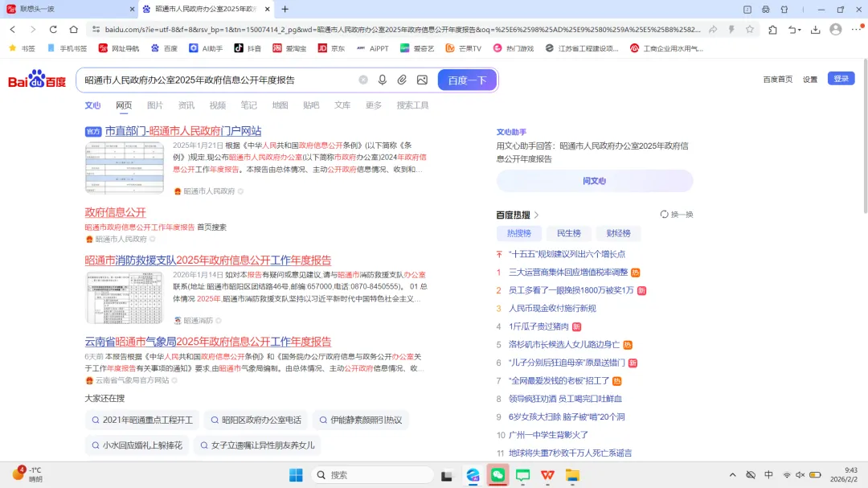
Task: Open 昭通市消防救援支队2025年 report result
Action: click(207, 260)
